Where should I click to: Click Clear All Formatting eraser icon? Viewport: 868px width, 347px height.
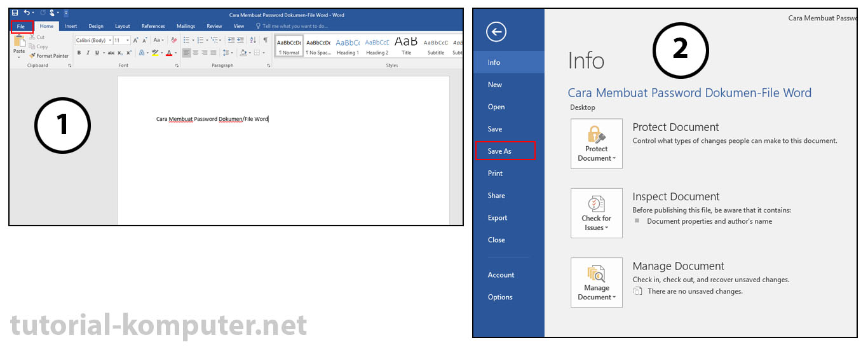tap(174, 40)
